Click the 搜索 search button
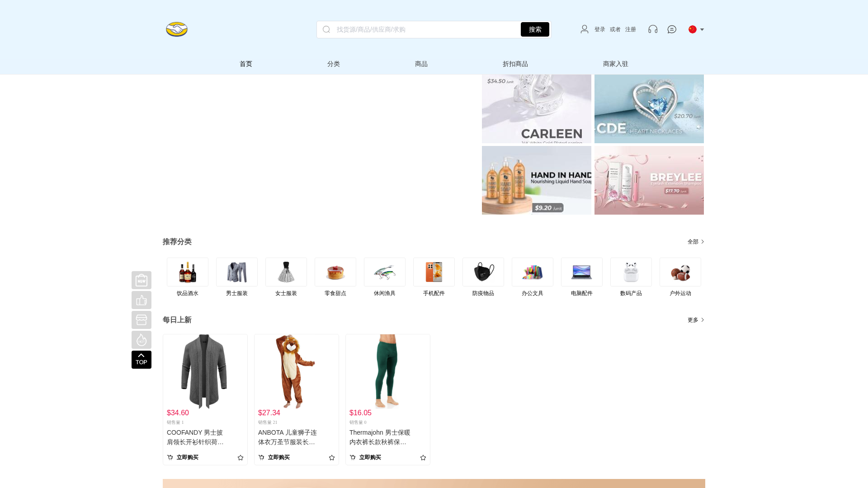 [x=535, y=29]
